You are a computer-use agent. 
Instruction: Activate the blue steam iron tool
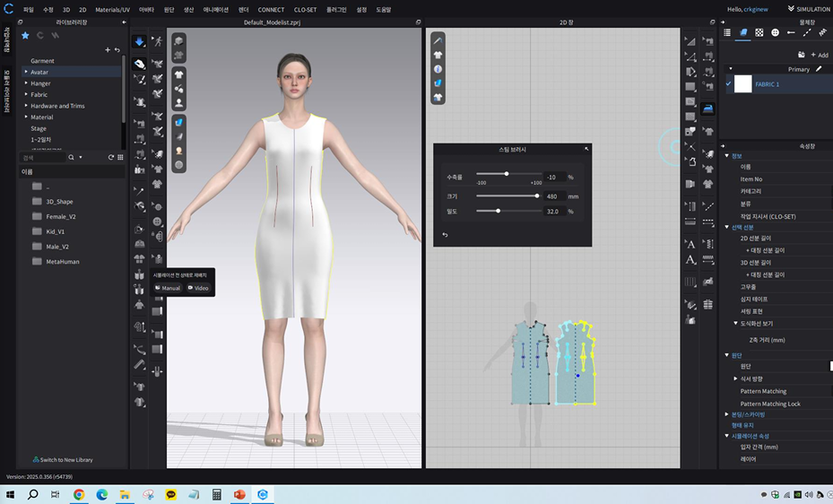point(707,109)
